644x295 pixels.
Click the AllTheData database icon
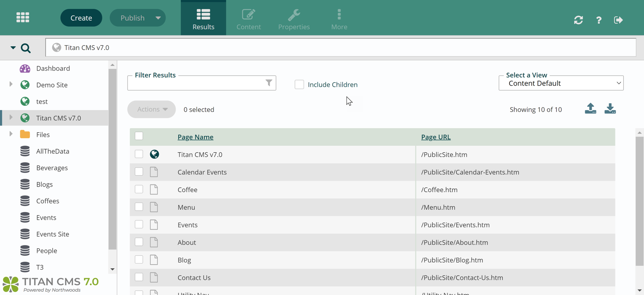click(25, 151)
